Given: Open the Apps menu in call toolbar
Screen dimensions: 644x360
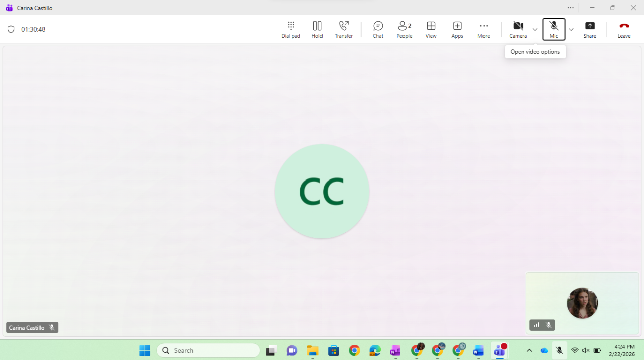Looking at the screenshot, I should [457, 30].
